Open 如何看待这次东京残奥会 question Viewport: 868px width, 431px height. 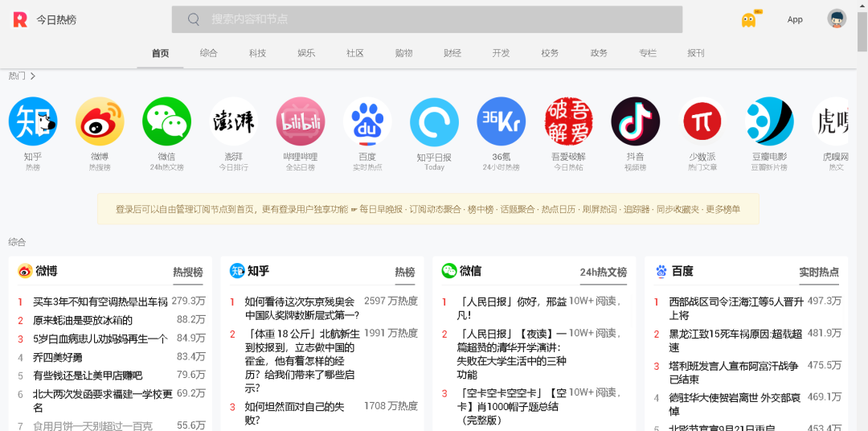point(302,309)
